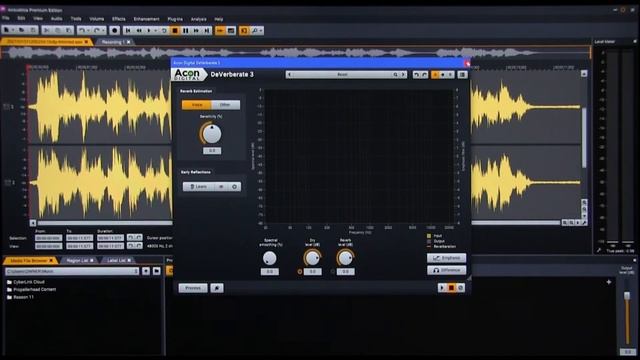Click the Pause button in main toolbar
Image resolution: width=640 pixels, height=360 pixels.
click(x=186, y=31)
